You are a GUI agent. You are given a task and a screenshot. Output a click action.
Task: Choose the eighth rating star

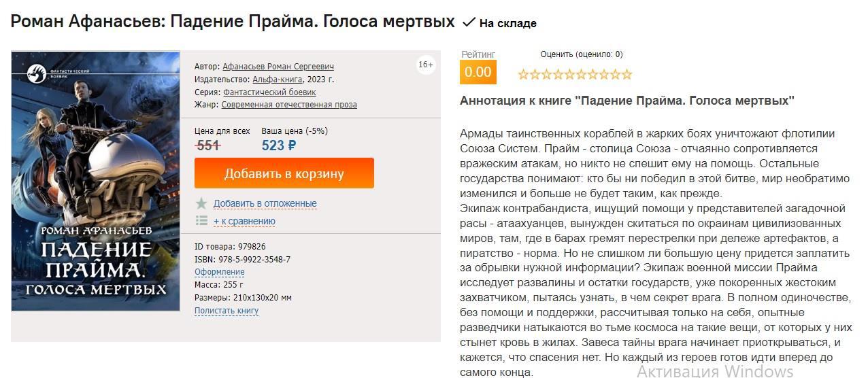(604, 74)
